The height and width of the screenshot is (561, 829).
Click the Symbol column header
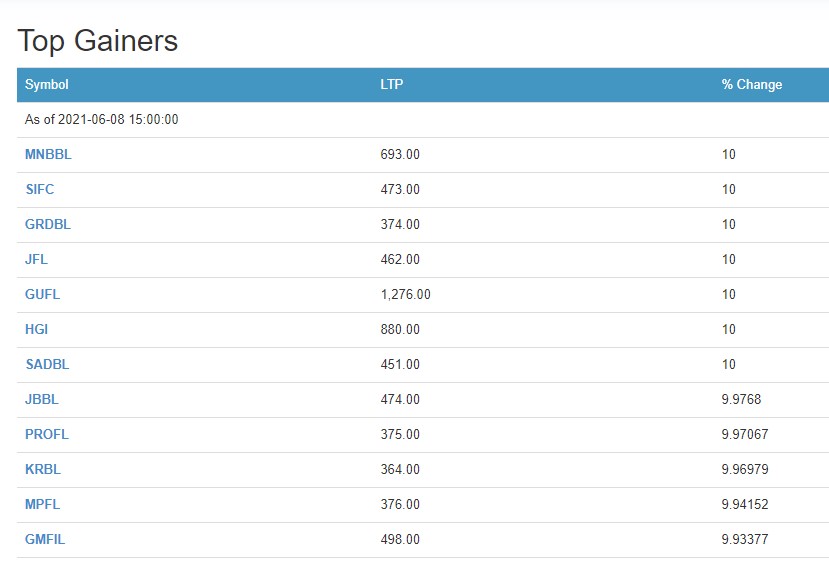coord(47,85)
